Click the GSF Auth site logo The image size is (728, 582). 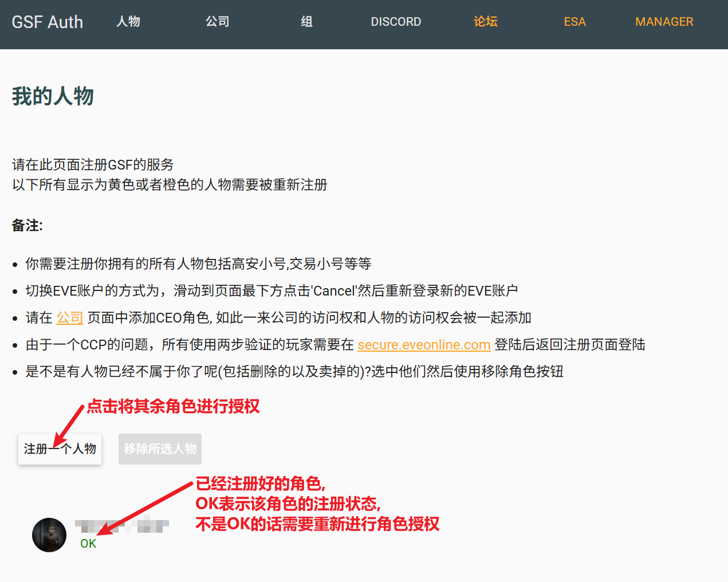click(48, 22)
